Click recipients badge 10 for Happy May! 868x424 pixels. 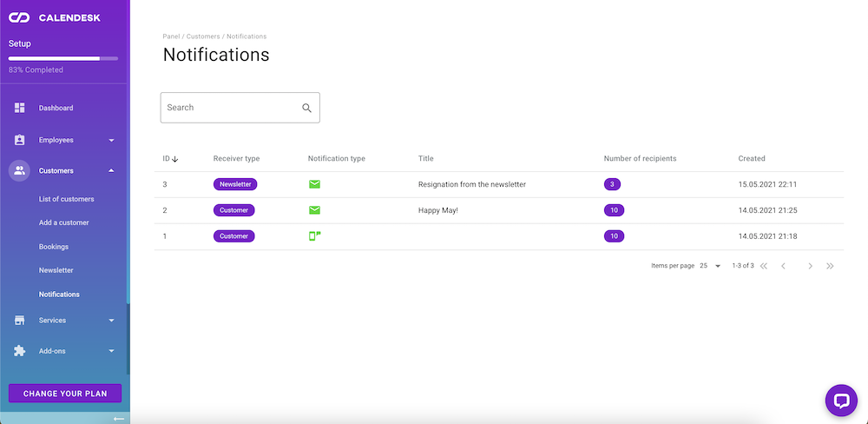[614, 210]
